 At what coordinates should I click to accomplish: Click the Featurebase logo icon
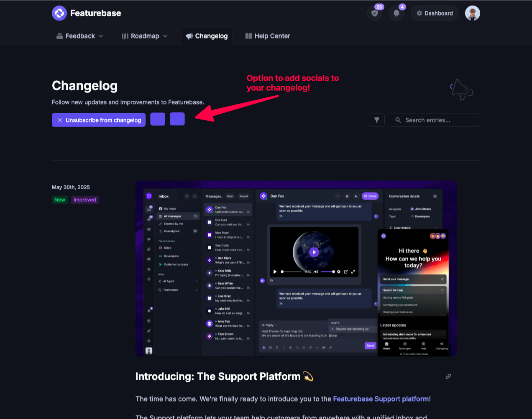click(x=59, y=13)
